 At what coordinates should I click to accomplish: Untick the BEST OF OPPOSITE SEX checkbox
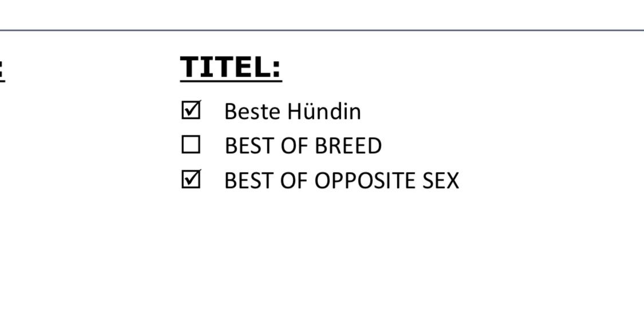191,180
